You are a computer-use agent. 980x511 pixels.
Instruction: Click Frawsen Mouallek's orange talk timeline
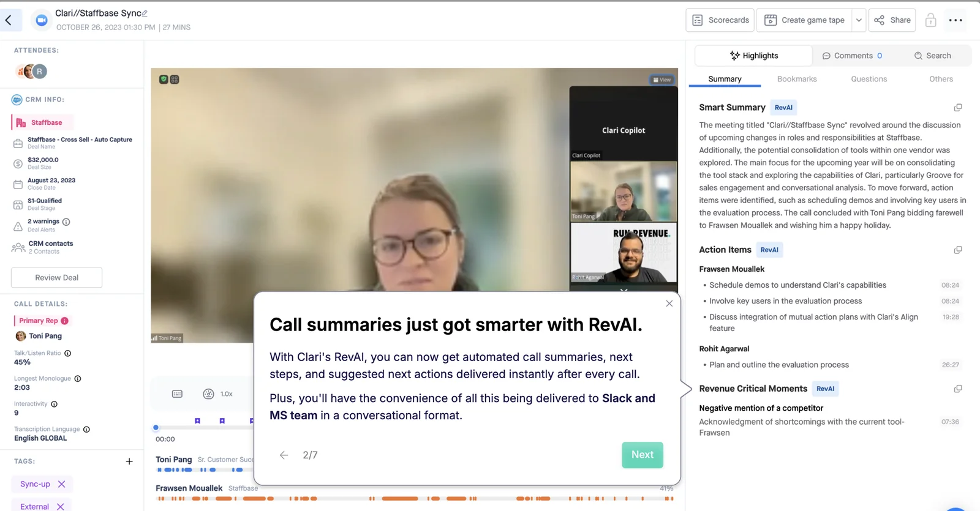415,499
